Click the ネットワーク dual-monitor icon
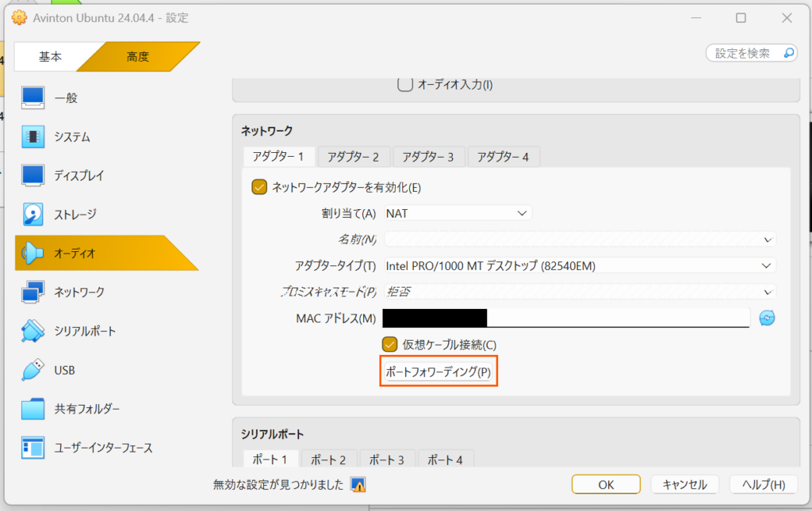This screenshot has width=812, height=511. point(33,292)
